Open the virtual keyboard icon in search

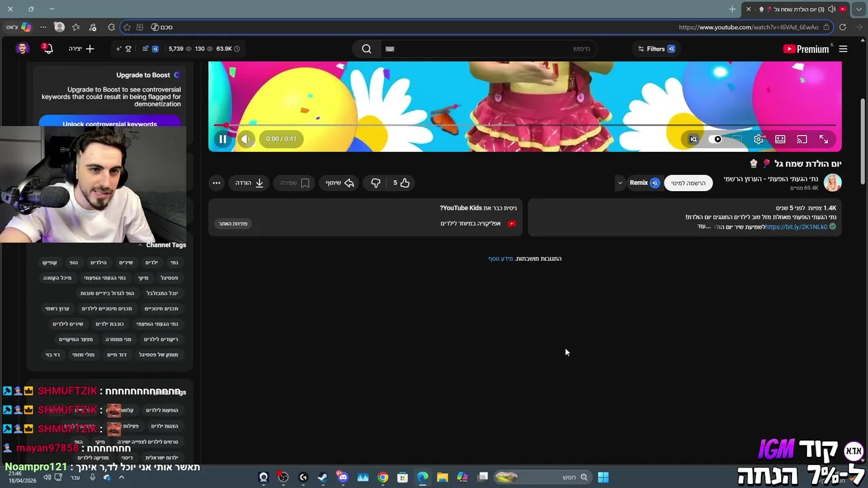click(390, 49)
